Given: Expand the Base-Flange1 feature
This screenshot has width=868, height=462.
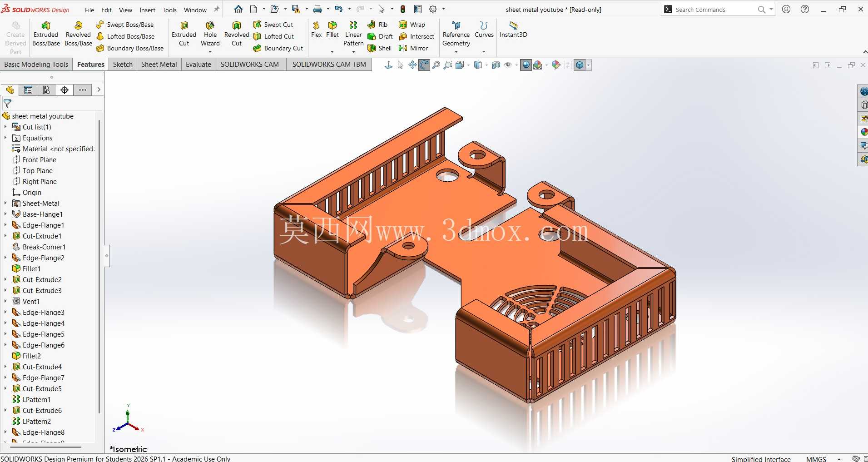Looking at the screenshot, I should [5, 214].
